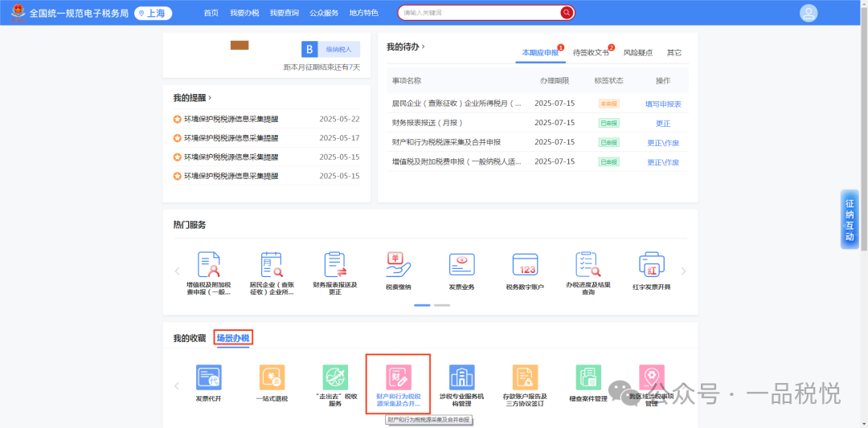Click 填写申报表 link for 企业所得税
The width and height of the screenshot is (868, 428).
pyautogui.click(x=663, y=104)
